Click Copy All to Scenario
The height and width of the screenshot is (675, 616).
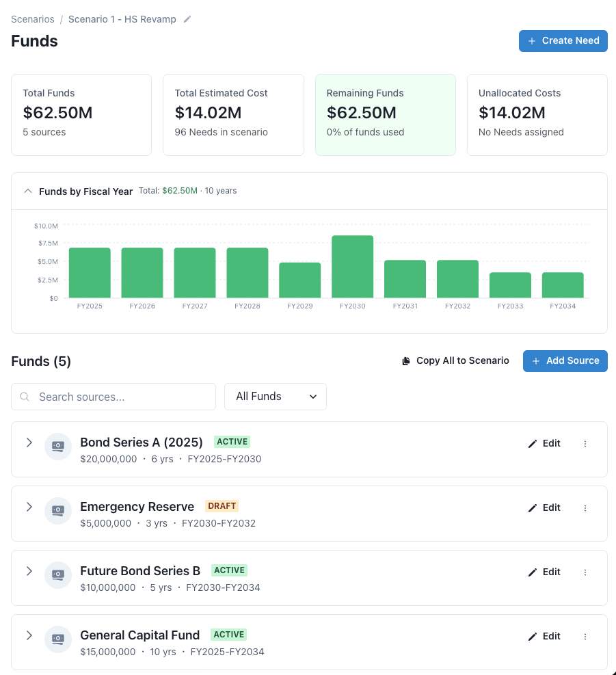455,360
